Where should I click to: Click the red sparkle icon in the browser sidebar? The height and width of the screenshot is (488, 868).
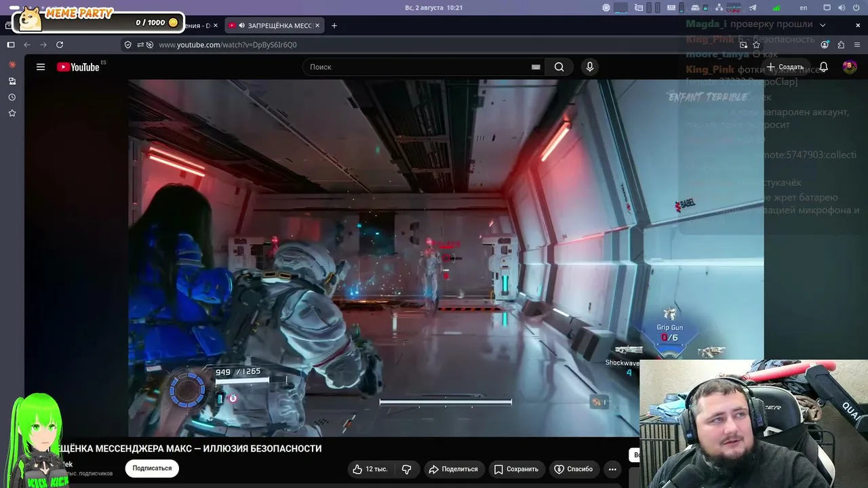(12, 64)
